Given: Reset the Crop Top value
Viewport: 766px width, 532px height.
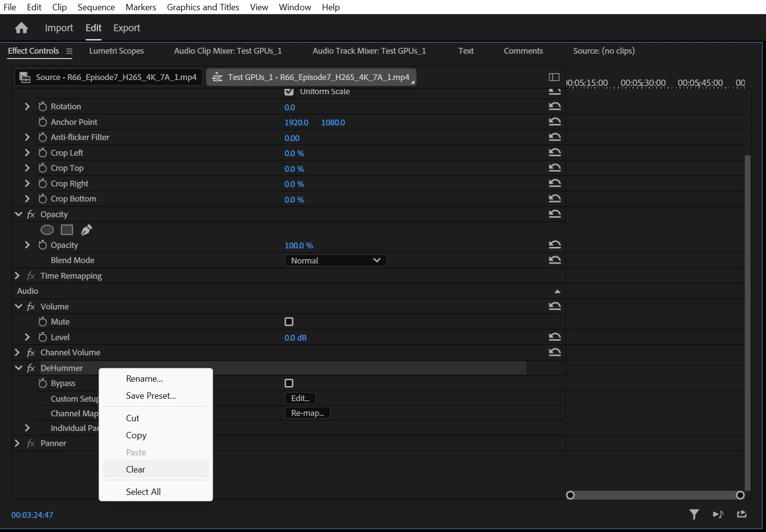Looking at the screenshot, I should 554,168.
